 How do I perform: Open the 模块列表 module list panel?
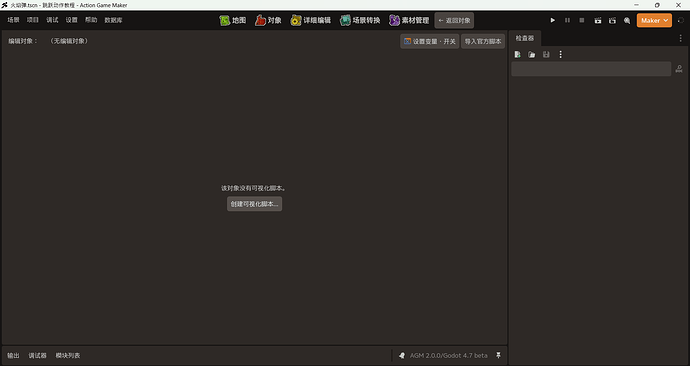[x=68, y=355]
